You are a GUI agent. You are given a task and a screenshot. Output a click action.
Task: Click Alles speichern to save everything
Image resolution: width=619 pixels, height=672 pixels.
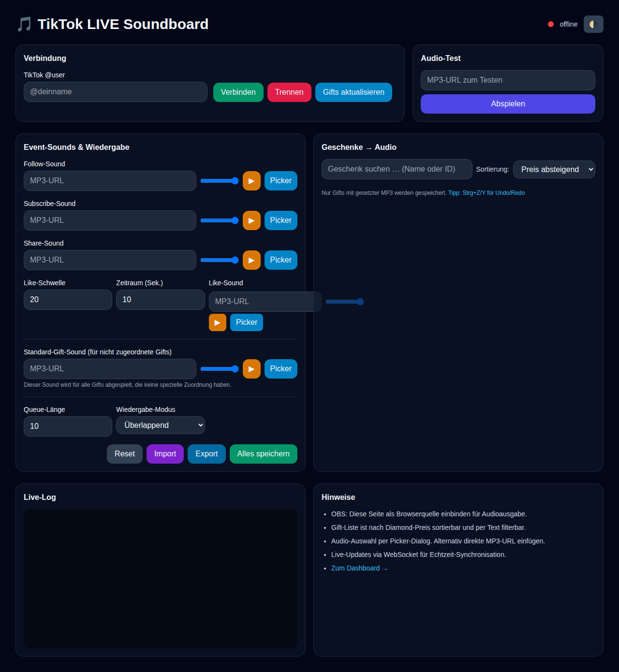(x=263, y=453)
